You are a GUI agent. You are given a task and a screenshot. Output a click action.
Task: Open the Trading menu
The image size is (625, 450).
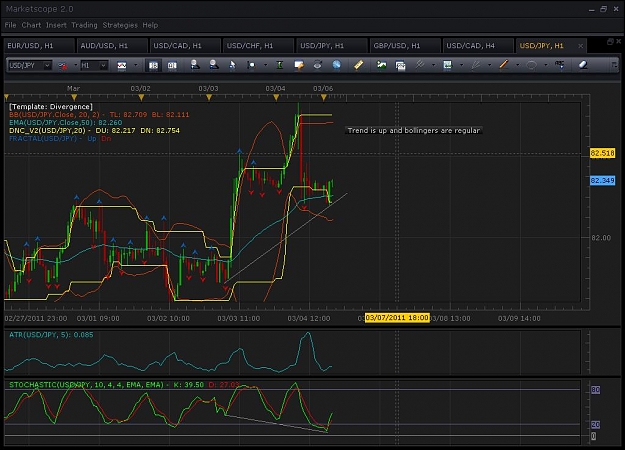tap(84, 25)
